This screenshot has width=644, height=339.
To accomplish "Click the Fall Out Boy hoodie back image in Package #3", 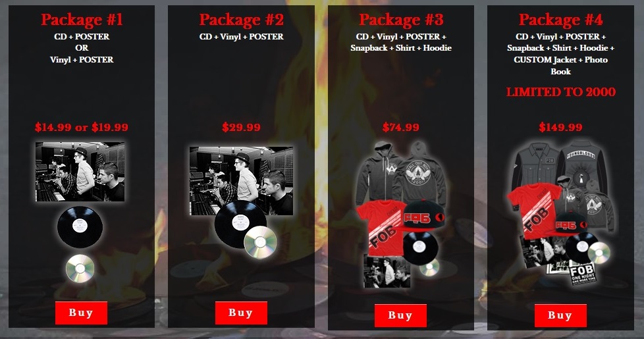I will click(423, 172).
